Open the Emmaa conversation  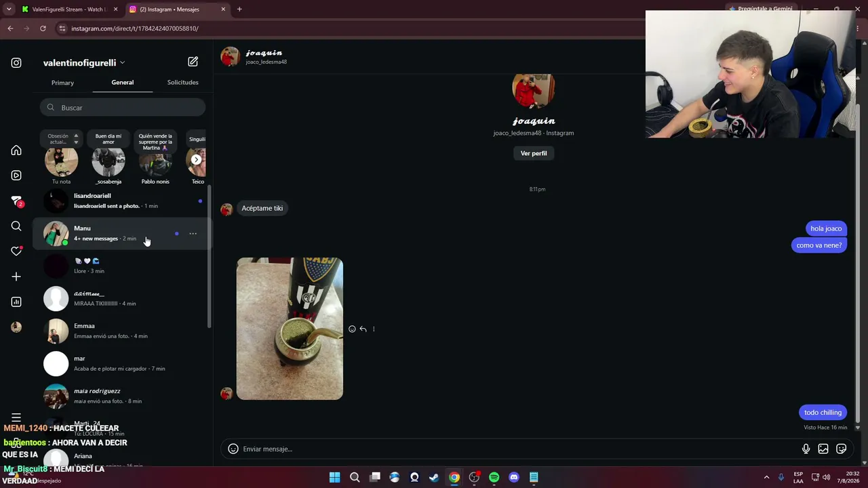click(123, 331)
